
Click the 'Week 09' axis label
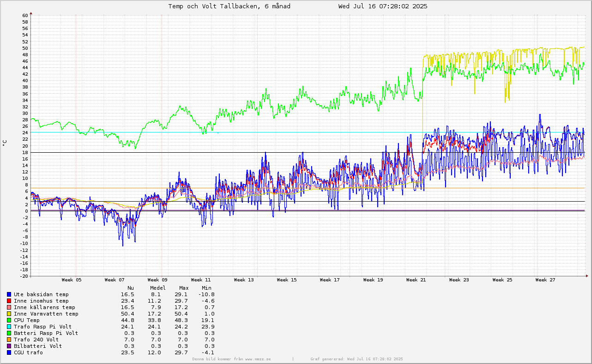[157, 280]
